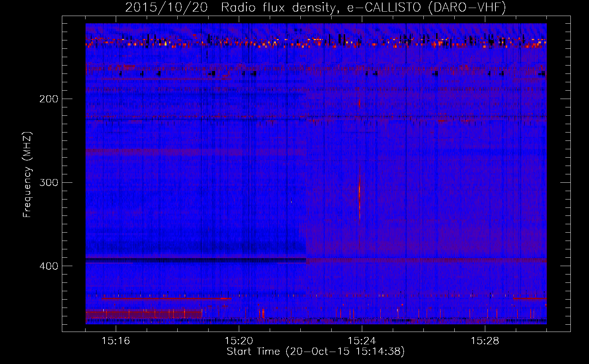
Task: Click the 'Frequency (MHZ)' y-axis label
Action: (x=27, y=175)
